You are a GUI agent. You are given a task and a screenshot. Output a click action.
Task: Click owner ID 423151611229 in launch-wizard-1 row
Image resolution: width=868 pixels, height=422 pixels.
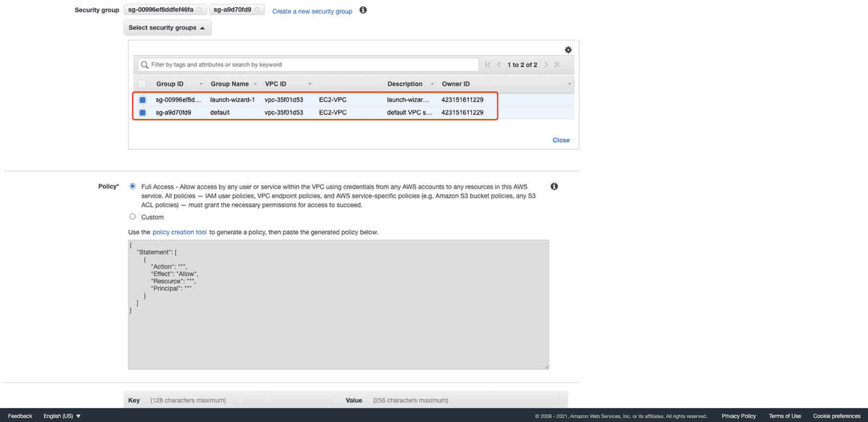[x=462, y=100]
